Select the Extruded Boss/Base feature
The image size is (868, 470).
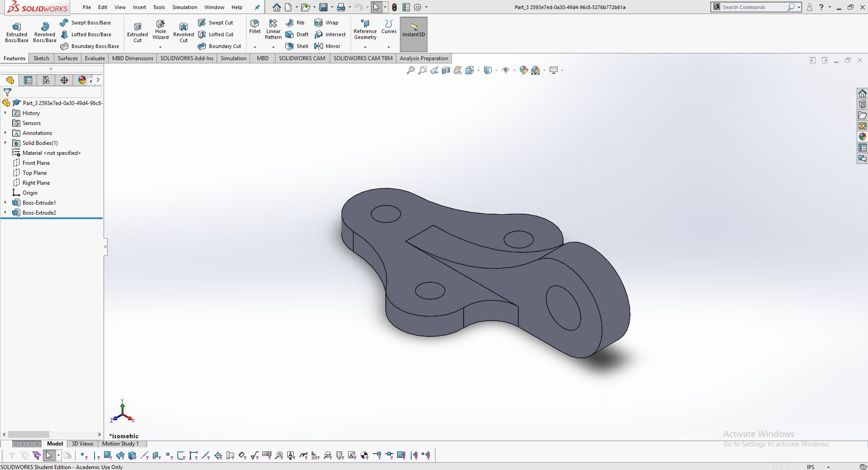click(16, 32)
